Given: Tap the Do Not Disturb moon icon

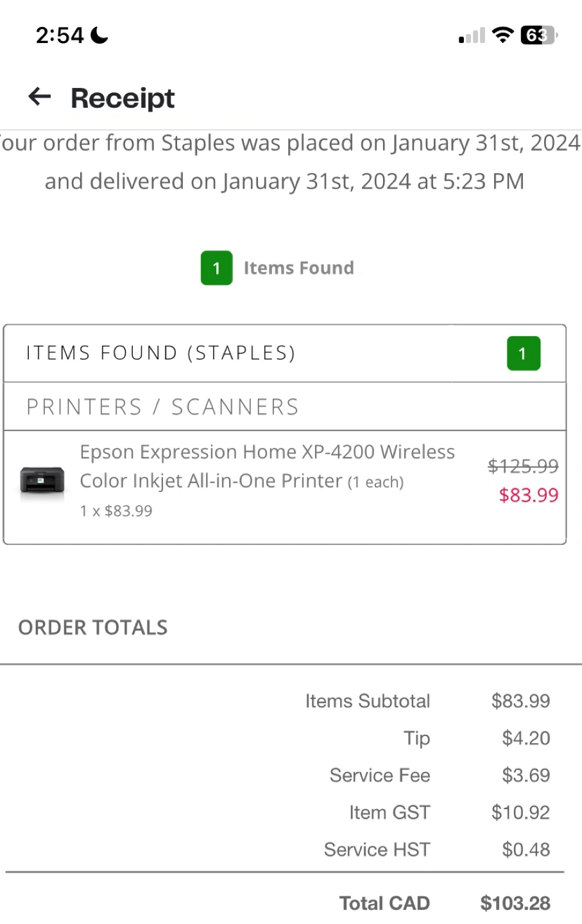Looking at the screenshot, I should (99, 35).
